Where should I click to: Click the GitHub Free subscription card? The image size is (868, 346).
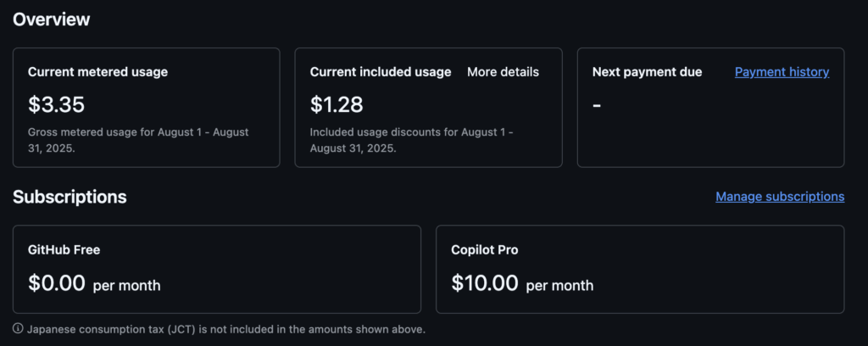[217, 269]
